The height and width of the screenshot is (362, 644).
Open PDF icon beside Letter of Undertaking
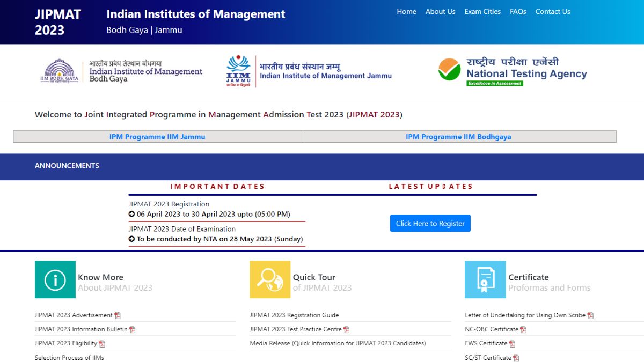[x=590, y=315]
